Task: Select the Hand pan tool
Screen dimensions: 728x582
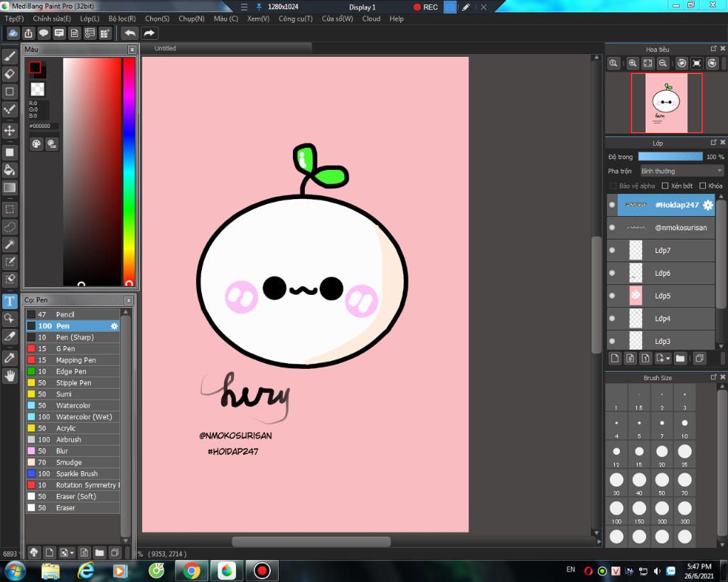Action: [x=10, y=375]
